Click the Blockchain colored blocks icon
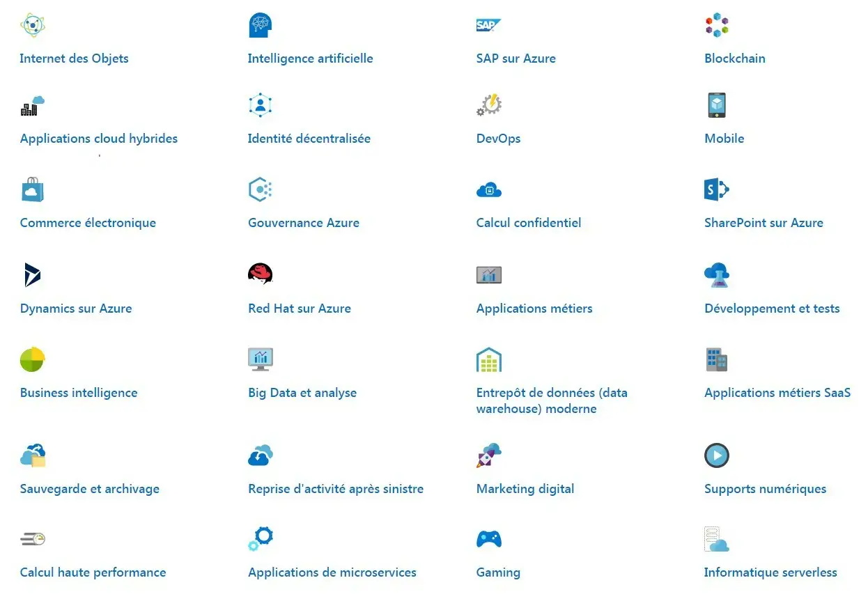Viewport: 868px width, 601px height. tap(716, 25)
